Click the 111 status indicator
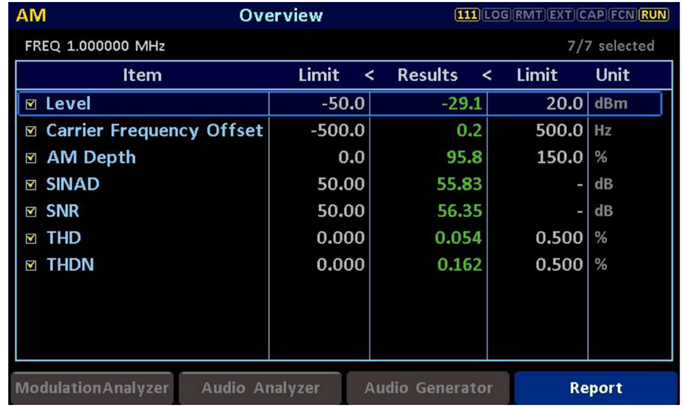Viewport: 683px width, 407px height. point(467,15)
